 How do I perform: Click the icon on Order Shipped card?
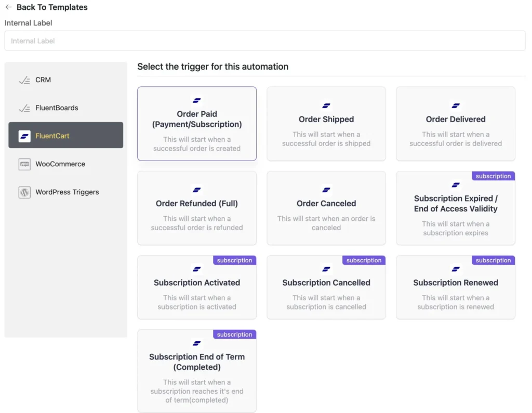326,105
